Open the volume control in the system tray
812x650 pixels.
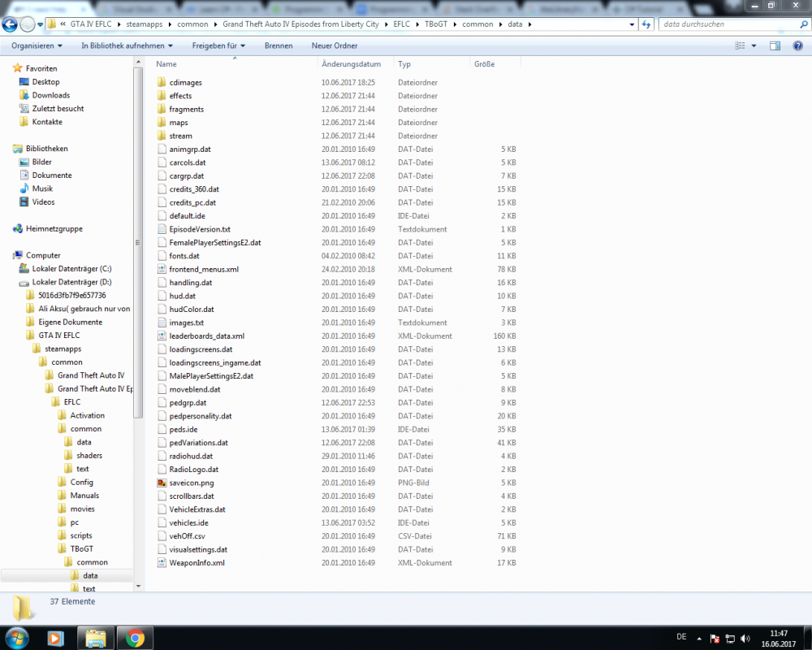744,637
